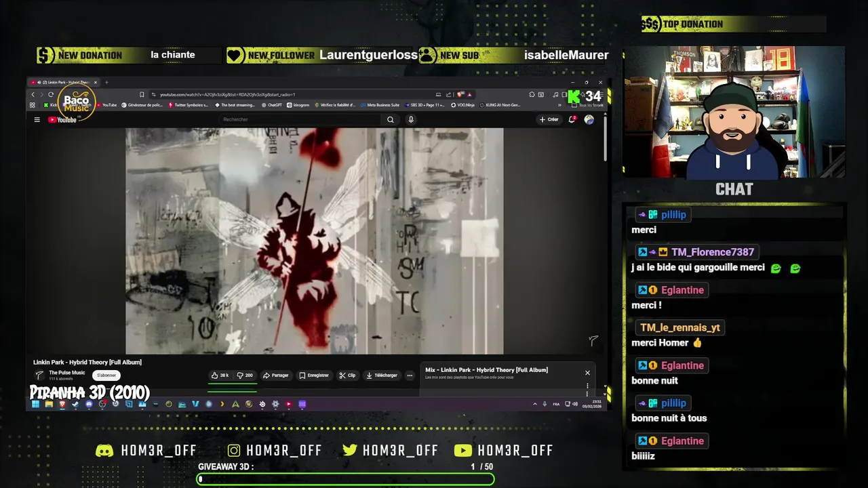Click the FRA language indicator

[x=556, y=404]
